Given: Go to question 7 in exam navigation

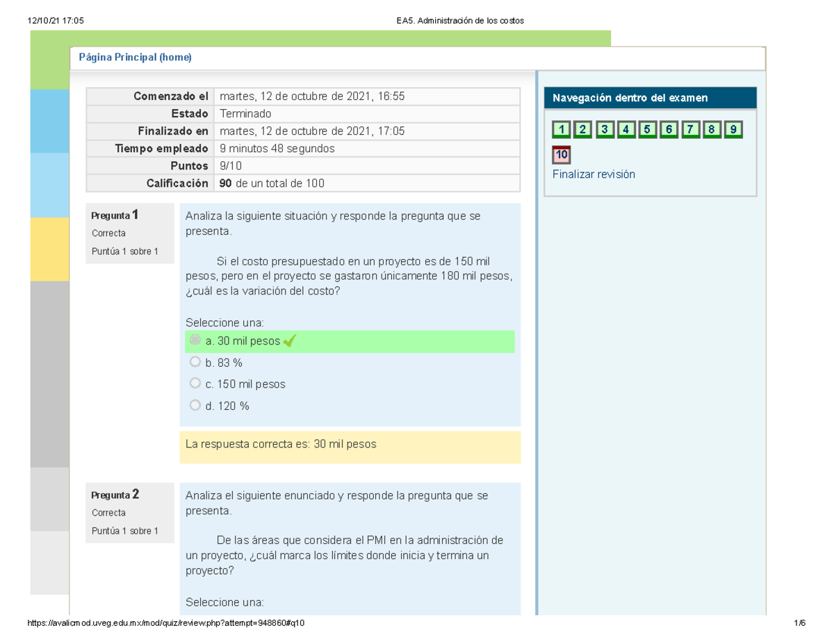Looking at the screenshot, I should [x=691, y=129].
